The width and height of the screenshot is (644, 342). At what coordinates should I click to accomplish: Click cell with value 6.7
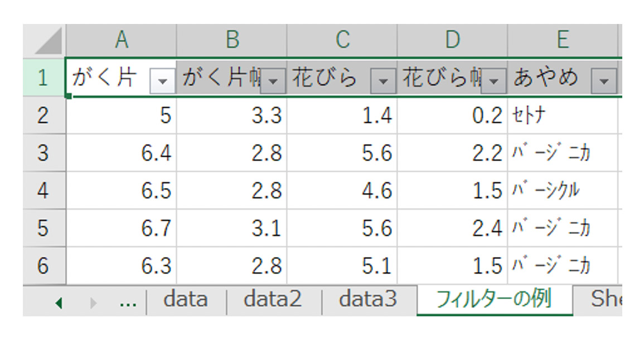tap(121, 228)
